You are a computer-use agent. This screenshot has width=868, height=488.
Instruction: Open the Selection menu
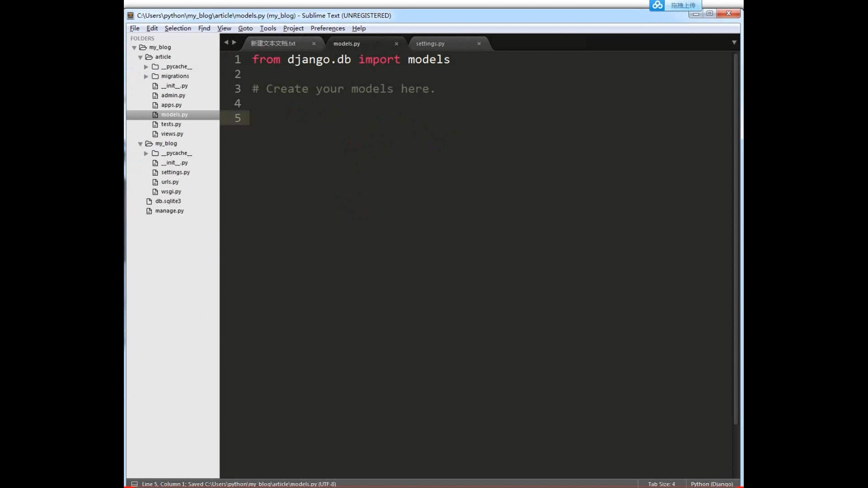click(178, 28)
